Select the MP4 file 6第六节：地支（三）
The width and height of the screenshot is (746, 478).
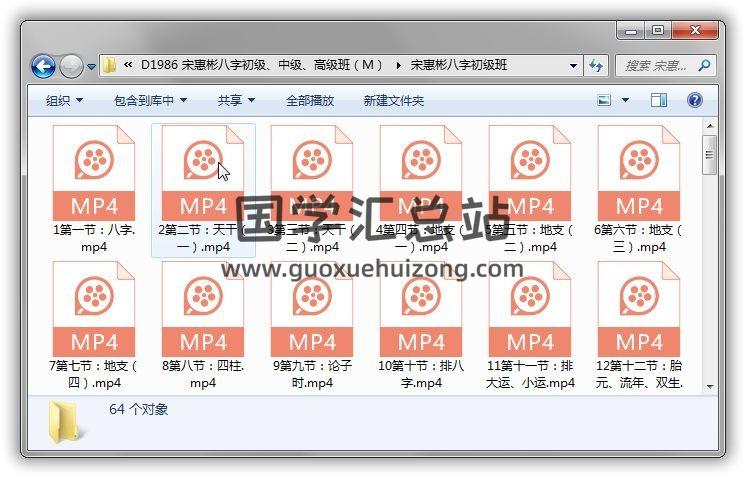(x=639, y=189)
